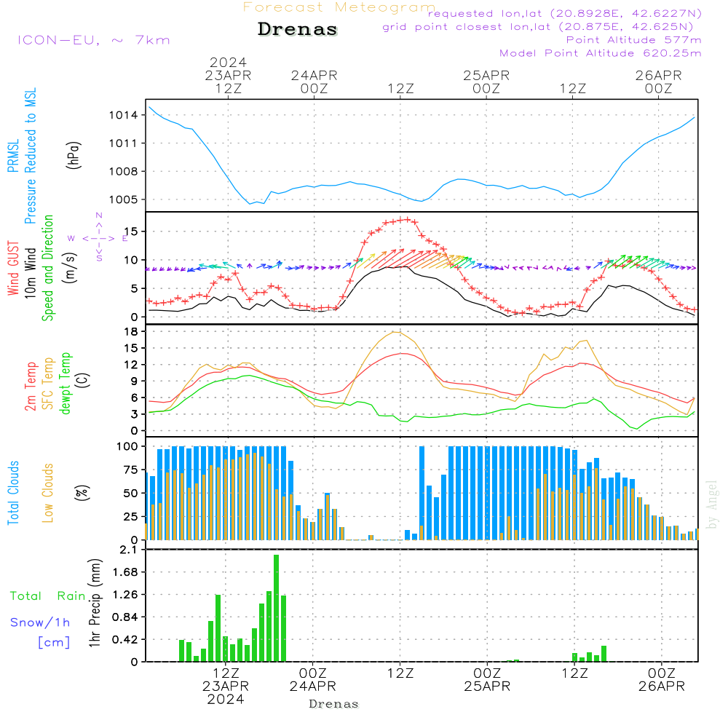Click the 'Low Clouds' orange axis label
728x728 pixels.
pyautogui.click(x=47, y=493)
